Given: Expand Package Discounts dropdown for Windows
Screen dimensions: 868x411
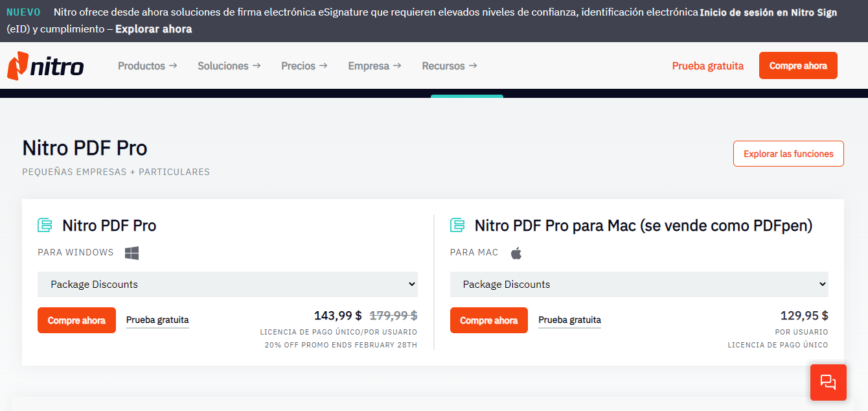Looking at the screenshot, I should [x=227, y=284].
